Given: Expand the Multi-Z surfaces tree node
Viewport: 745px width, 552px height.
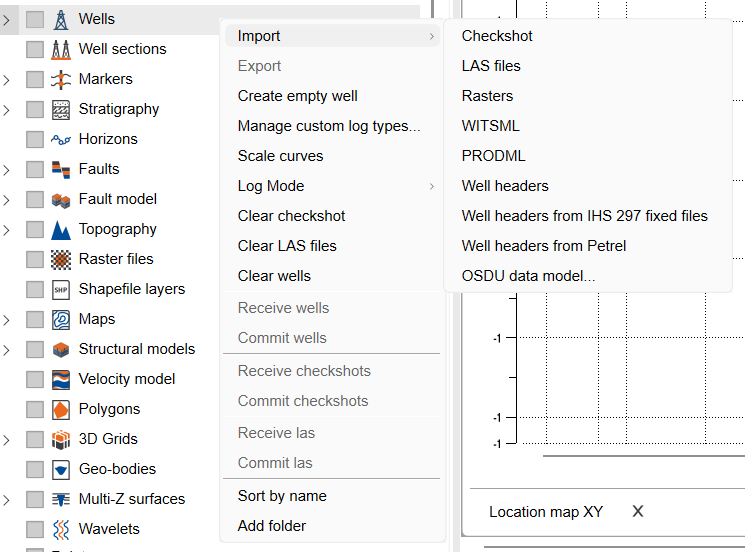Looking at the screenshot, I should (x=6, y=500).
